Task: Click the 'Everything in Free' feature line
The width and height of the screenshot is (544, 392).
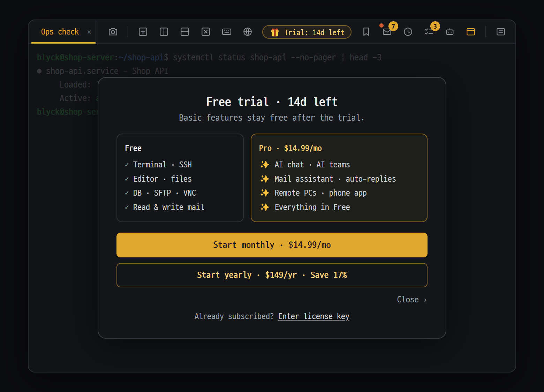Action: pyautogui.click(x=312, y=207)
